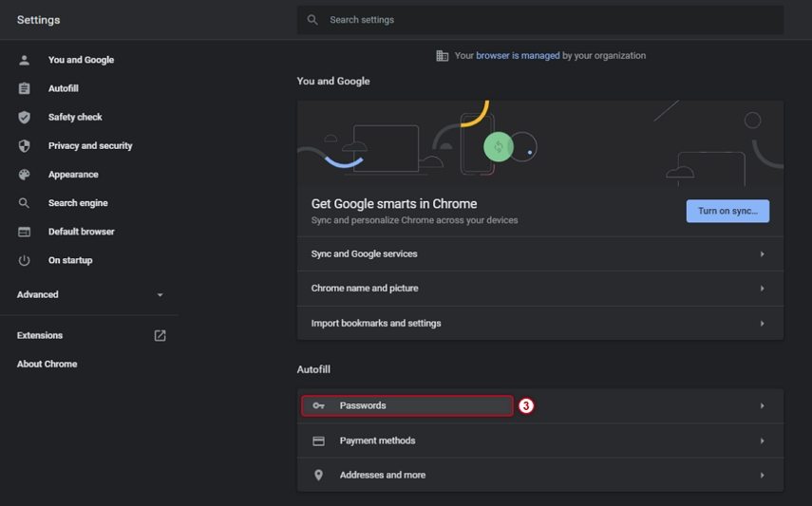Viewport: 812px width, 506px height.
Task: Click the 'Sync and personalize Chrome across your devices' text
Action: coord(414,220)
